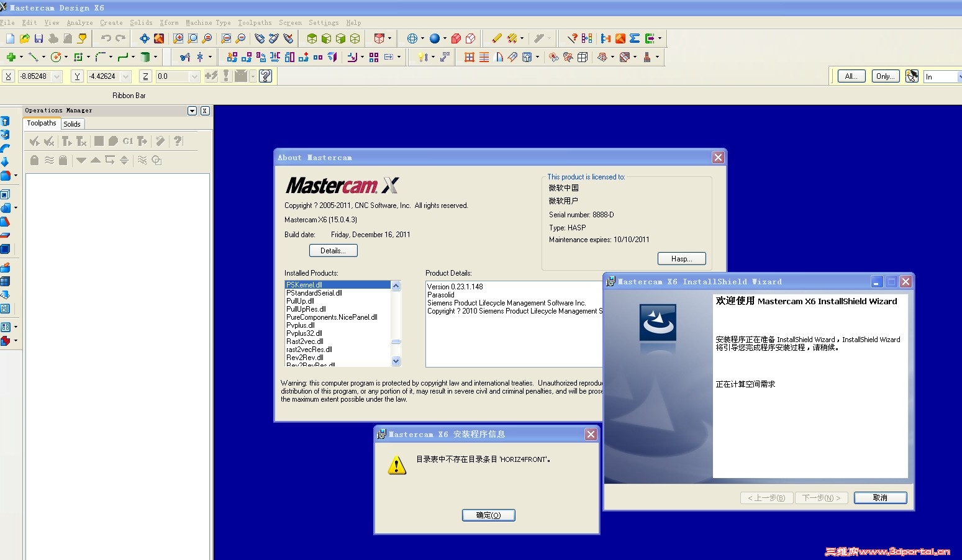Click the Fit to screen icon
Image resolution: width=962 pixels, height=560 pixels.
[144, 38]
